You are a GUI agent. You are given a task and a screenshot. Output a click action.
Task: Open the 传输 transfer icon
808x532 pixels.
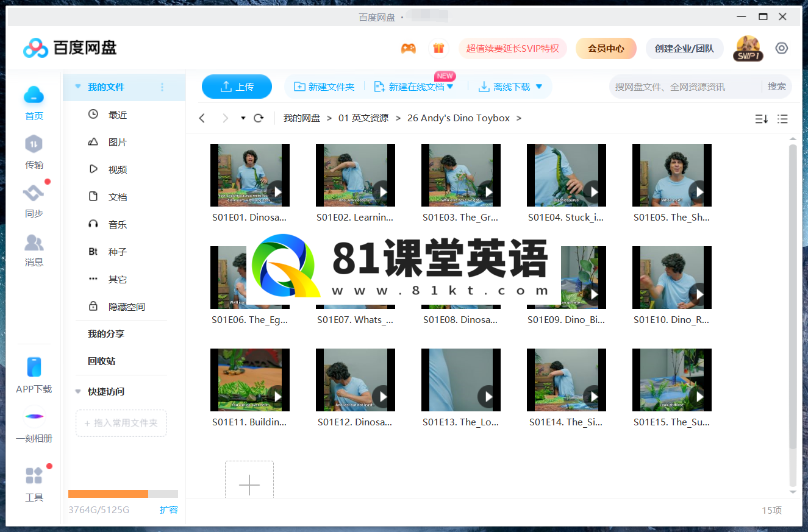tap(34, 144)
